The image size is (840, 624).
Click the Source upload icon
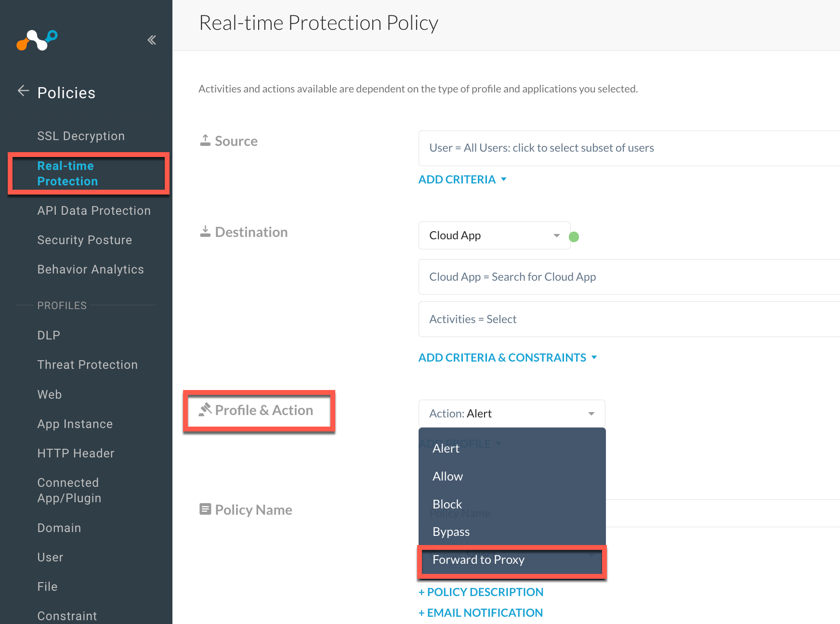[205, 140]
